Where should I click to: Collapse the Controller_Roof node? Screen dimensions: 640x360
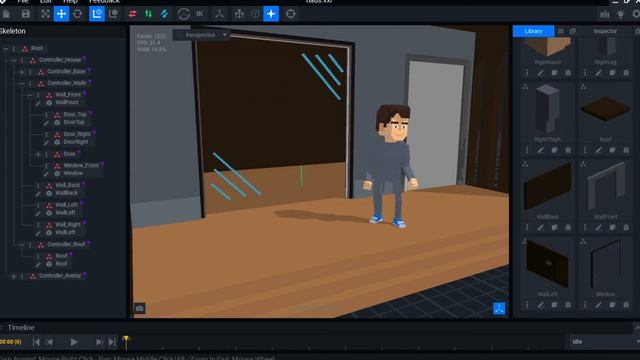[22, 245]
